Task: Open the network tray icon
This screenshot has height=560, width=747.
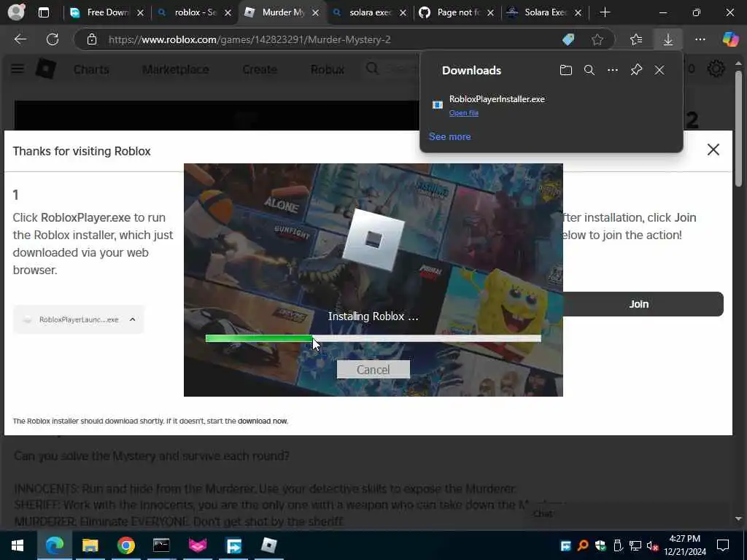Action: click(x=635, y=545)
